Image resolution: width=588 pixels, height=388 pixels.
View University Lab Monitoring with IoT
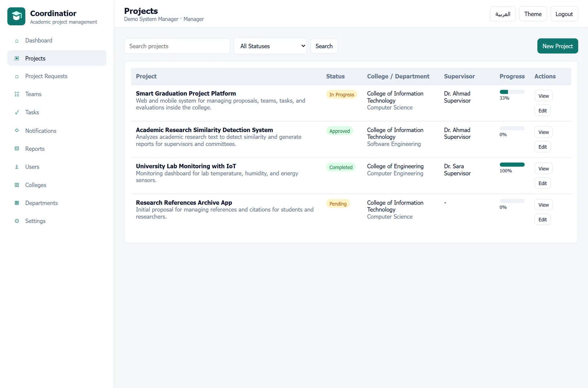click(x=544, y=169)
